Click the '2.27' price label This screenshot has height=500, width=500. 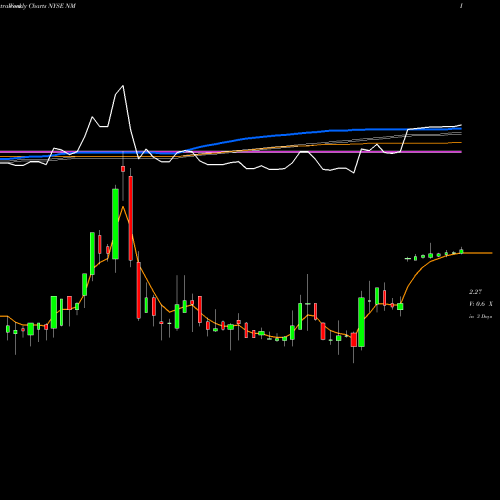click(475, 292)
